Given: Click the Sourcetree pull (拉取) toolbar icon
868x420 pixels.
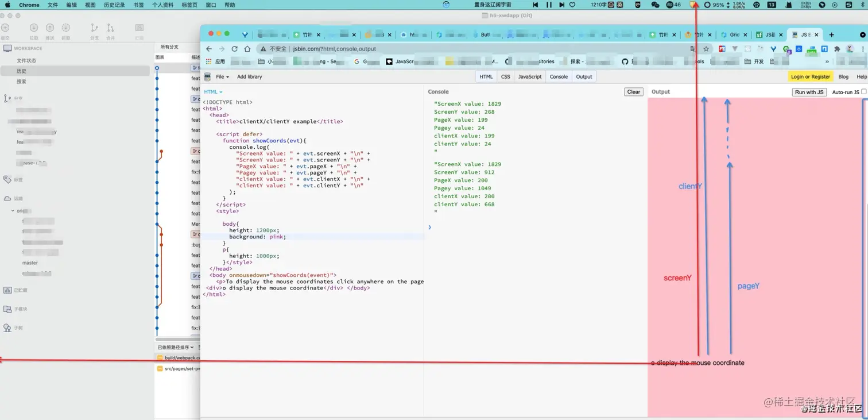Looking at the screenshot, I should [x=34, y=30].
